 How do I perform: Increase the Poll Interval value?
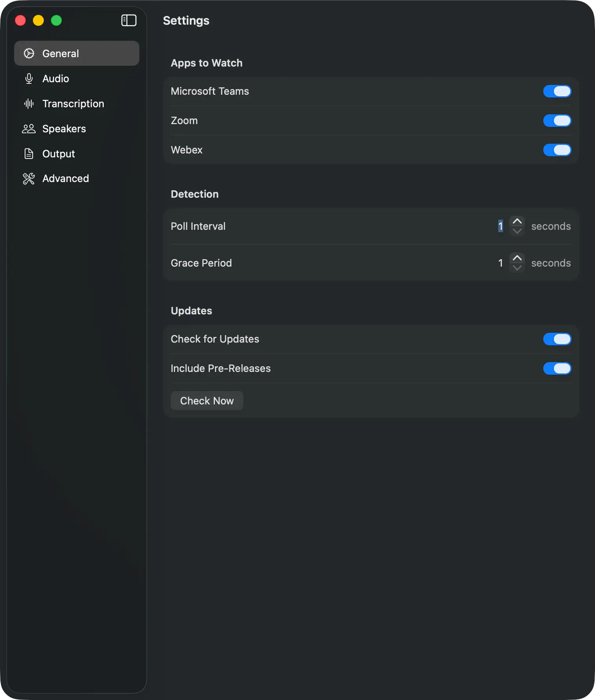[517, 221]
